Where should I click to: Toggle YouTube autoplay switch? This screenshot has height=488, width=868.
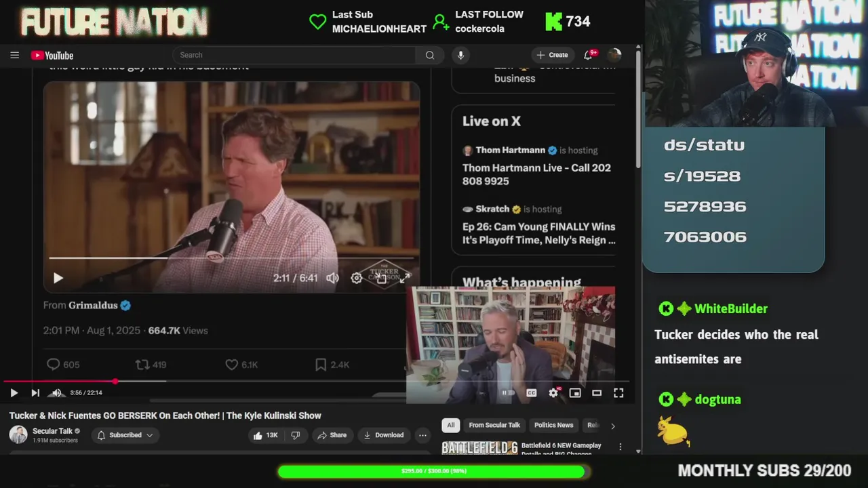click(507, 392)
